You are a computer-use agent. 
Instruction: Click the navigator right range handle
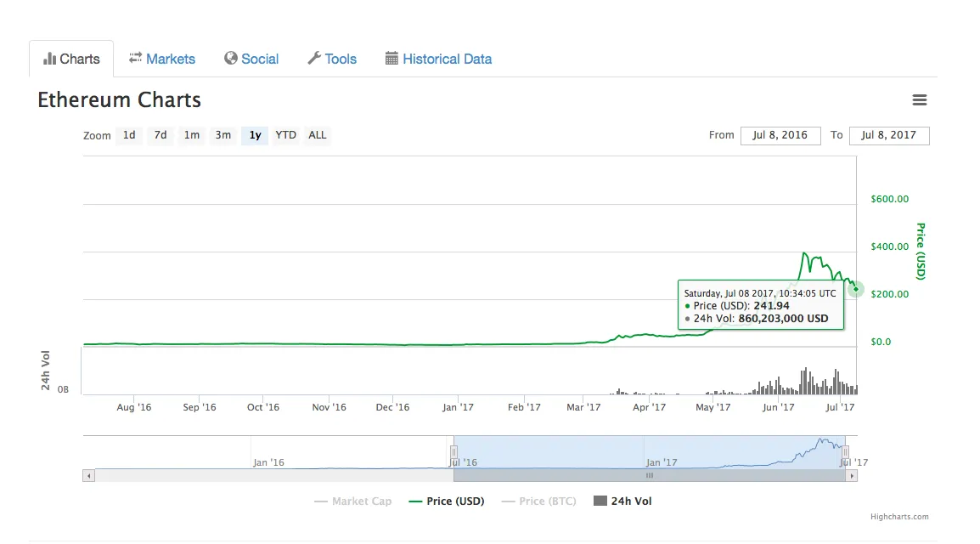tap(845, 451)
